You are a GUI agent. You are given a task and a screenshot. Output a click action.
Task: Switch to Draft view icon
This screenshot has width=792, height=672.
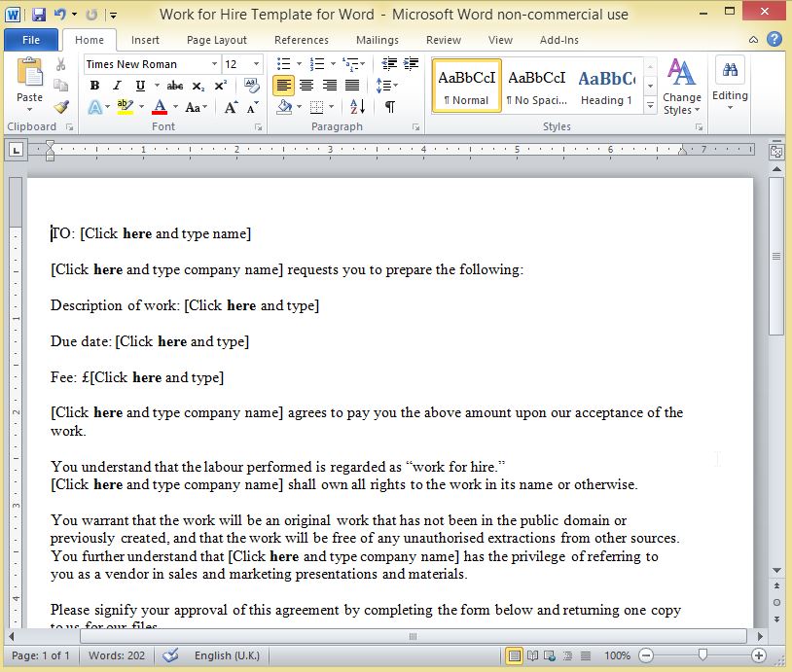point(586,655)
